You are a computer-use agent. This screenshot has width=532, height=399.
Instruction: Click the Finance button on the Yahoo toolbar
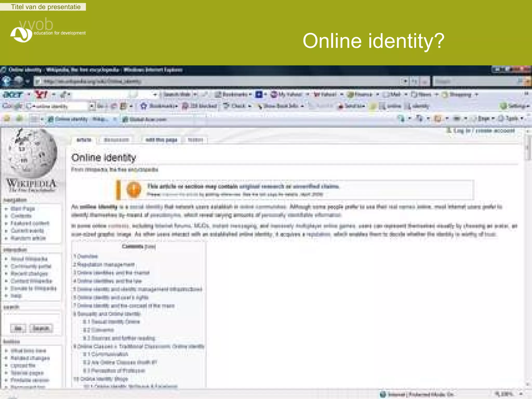pos(360,95)
